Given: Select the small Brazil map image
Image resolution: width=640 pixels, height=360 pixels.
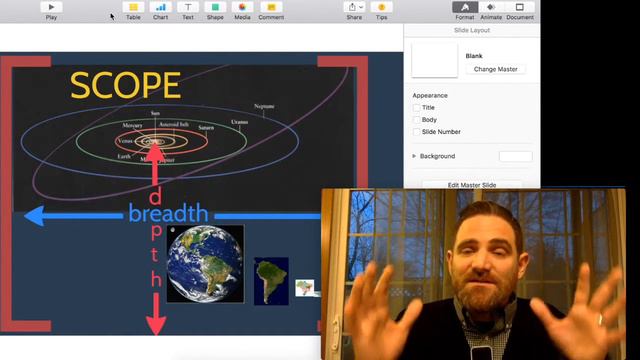Looking at the screenshot, I should click(x=305, y=288).
